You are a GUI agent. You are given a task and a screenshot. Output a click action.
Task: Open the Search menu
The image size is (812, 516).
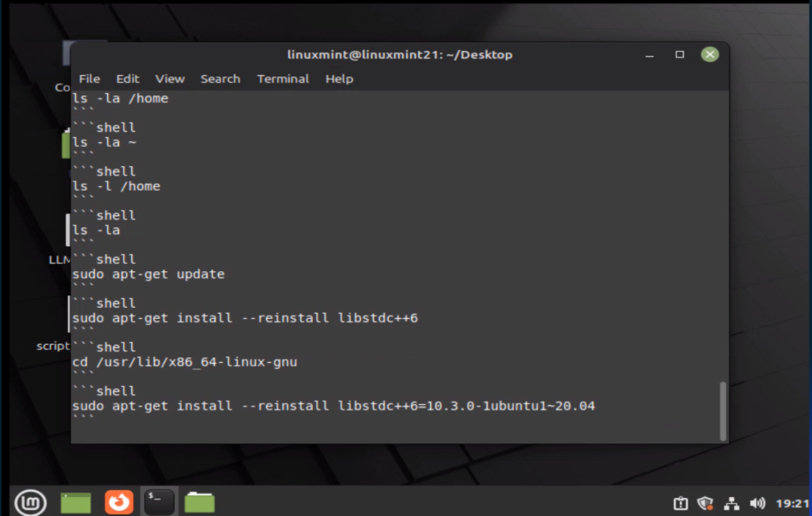point(220,79)
